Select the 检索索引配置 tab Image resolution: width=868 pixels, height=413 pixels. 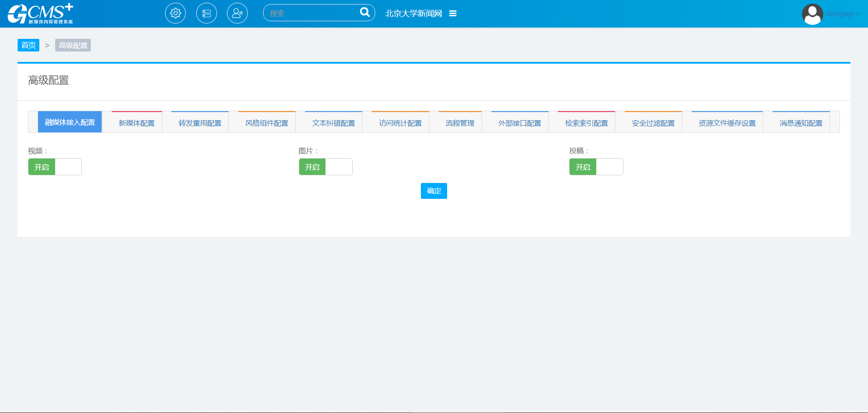(586, 123)
